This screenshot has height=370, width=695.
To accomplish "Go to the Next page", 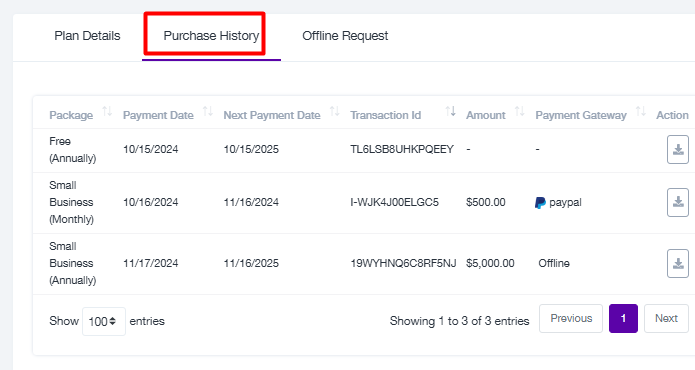I will (666, 318).
